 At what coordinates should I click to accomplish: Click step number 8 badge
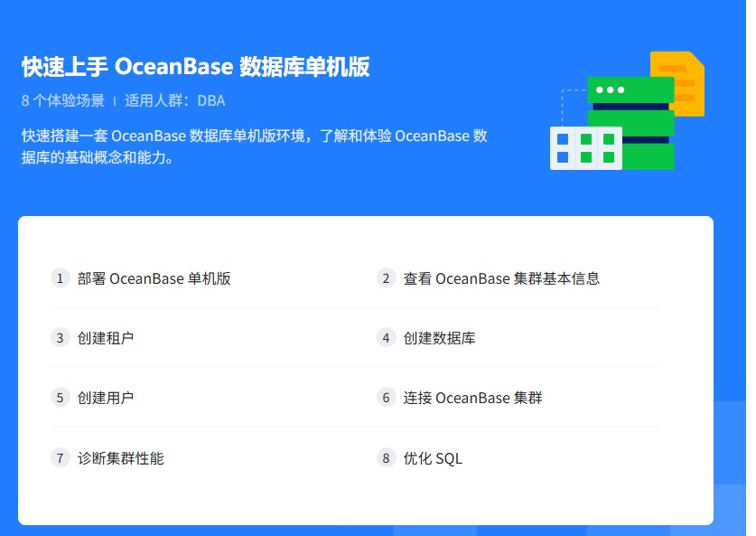(x=387, y=458)
